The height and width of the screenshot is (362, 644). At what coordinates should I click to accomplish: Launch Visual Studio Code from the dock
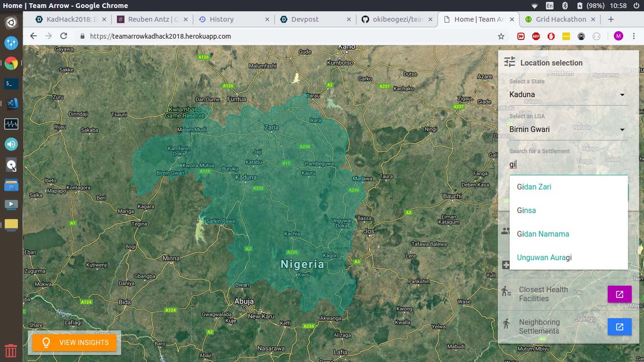click(11, 104)
